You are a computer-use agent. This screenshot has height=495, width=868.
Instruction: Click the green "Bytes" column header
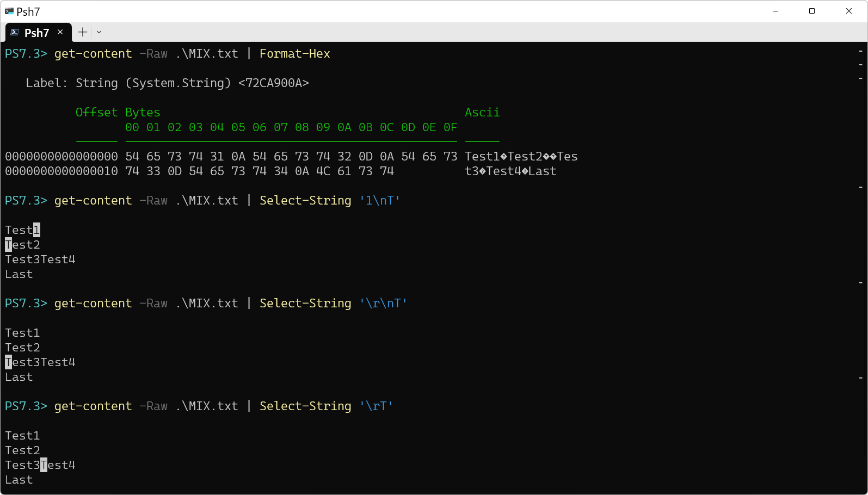tap(143, 112)
